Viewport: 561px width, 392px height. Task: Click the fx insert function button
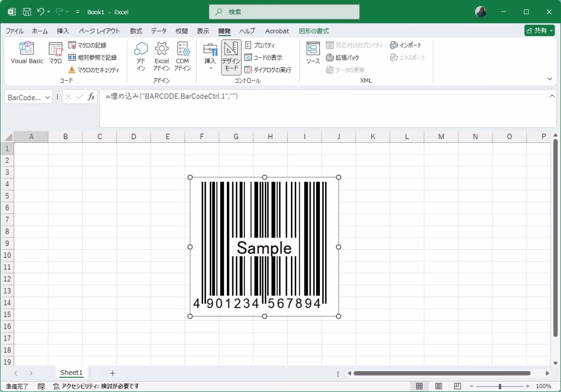pos(91,97)
